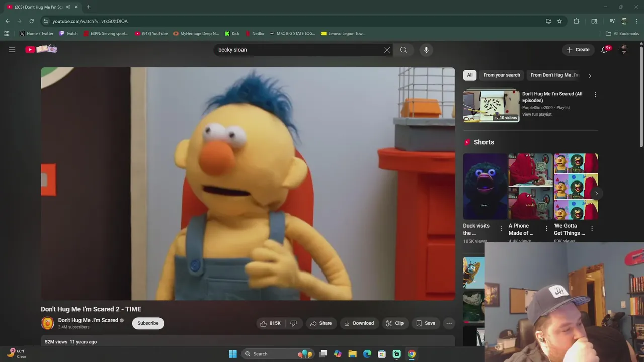
Task: Open YouTube account avatar menu
Action: tap(624, 50)
